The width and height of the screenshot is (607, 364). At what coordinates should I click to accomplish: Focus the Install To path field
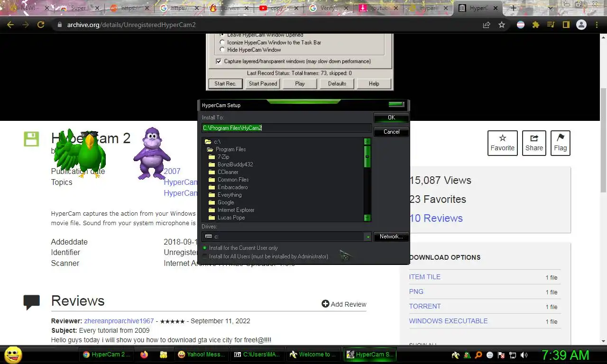coord(286,128)
